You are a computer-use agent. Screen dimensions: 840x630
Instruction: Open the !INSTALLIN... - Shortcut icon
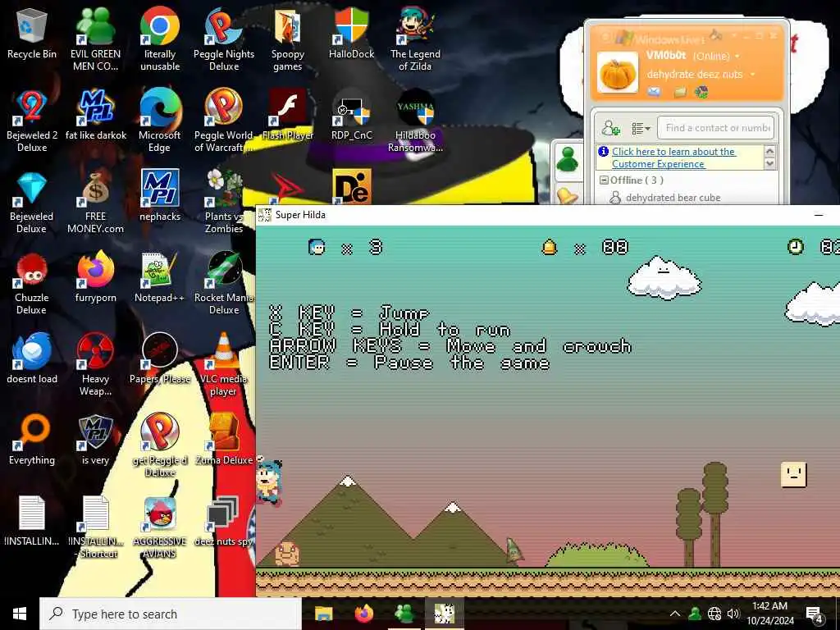point(95,527)
